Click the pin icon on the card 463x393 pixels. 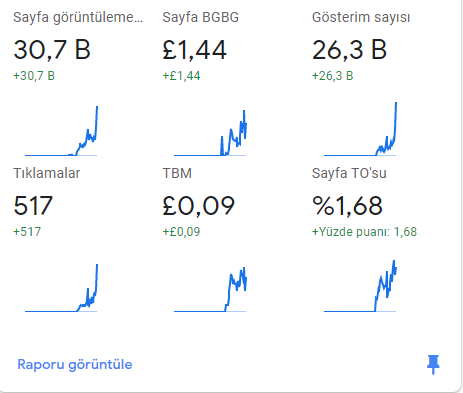[x=433, y=364]
